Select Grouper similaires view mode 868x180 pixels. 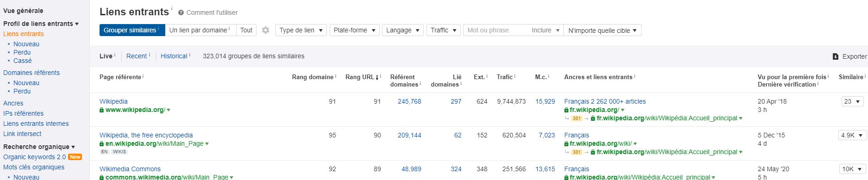click(132, 30)
